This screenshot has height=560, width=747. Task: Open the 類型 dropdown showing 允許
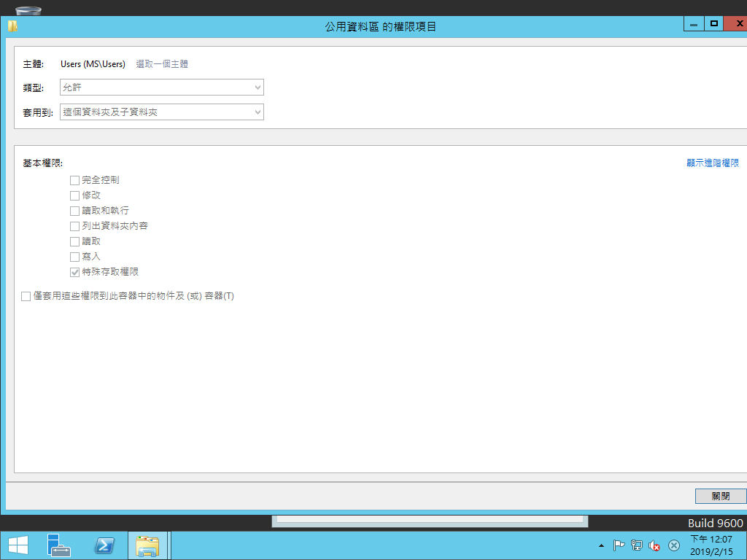coord(162,87)
